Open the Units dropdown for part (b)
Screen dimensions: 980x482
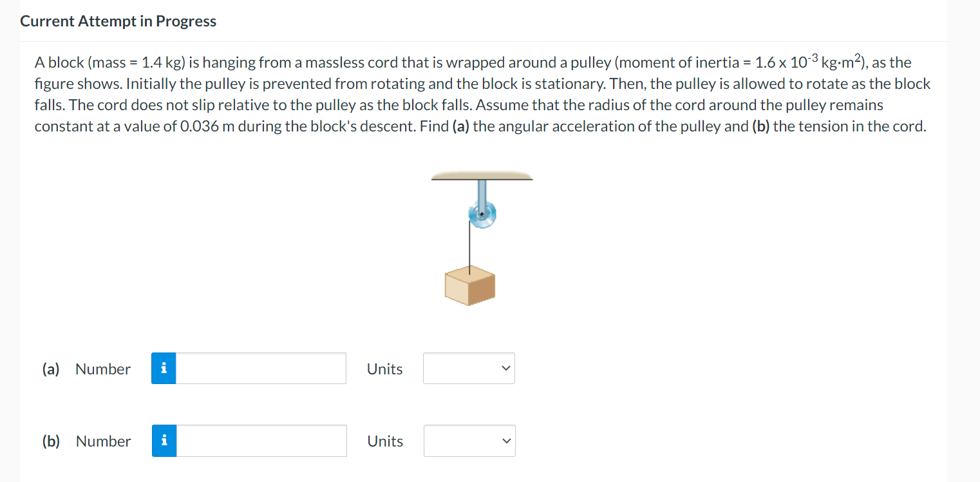point(469,441)
